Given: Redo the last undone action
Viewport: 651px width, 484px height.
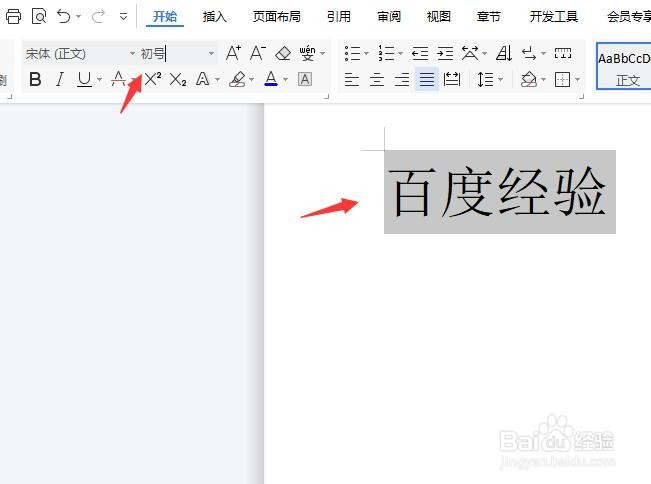Looking at the screenshot, I should pyautogui.click(x=98, y=17).
